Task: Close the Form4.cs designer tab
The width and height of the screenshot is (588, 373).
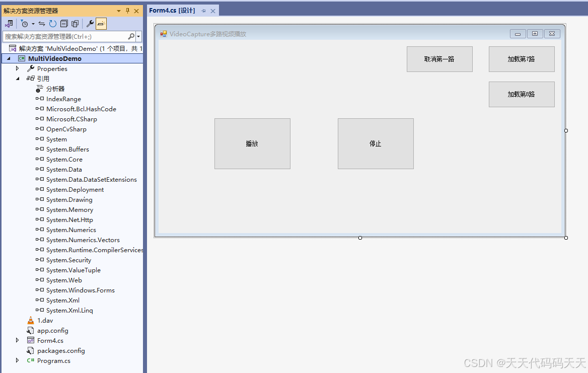Action: (212, 11)
